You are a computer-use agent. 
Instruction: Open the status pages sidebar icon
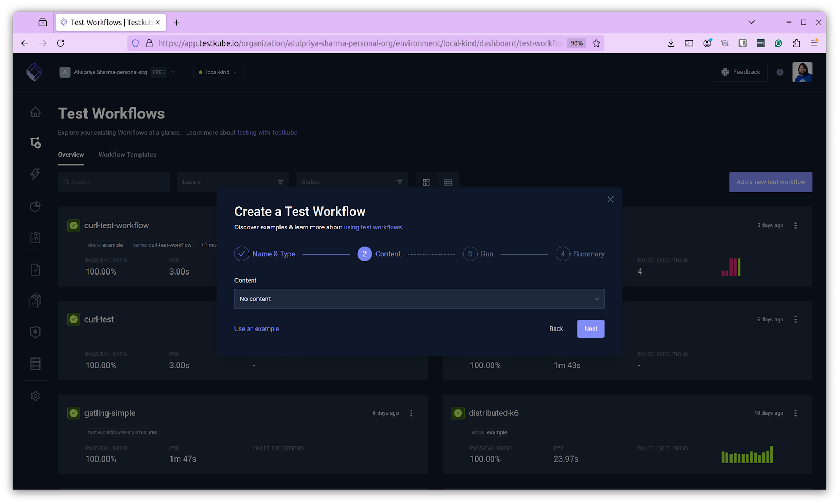35,237
